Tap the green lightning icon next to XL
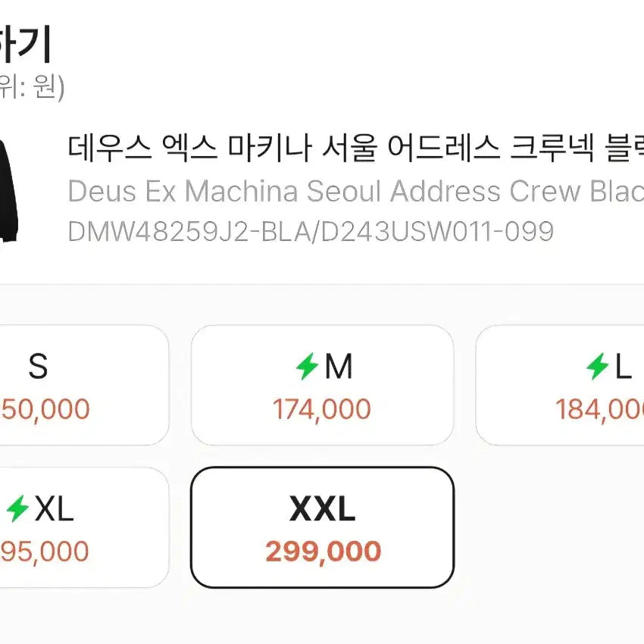Viewport: 644px width, 644px height. (x=17, y=509)
